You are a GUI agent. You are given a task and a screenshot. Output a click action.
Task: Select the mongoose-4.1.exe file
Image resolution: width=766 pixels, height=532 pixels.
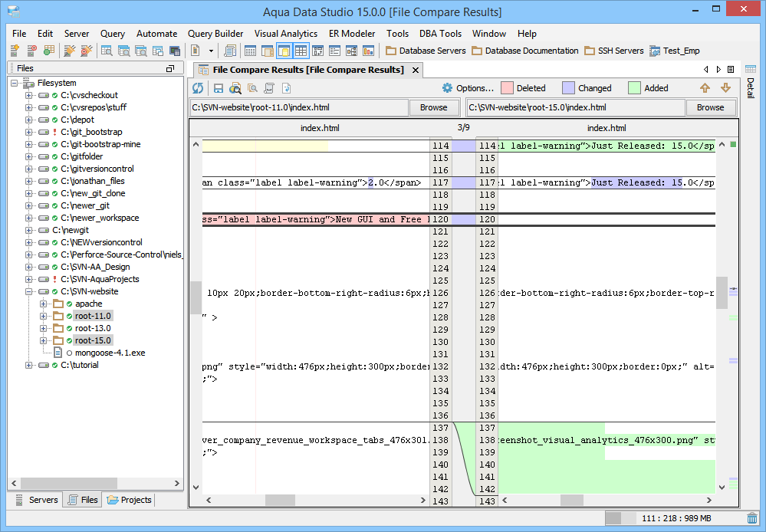[x=110, y=353]
